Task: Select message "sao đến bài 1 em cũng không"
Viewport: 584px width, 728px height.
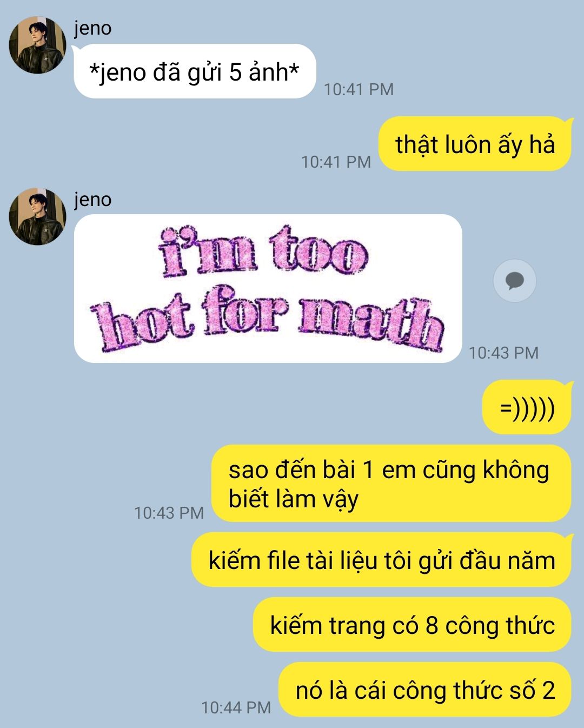Action: (x=391, y=484)
